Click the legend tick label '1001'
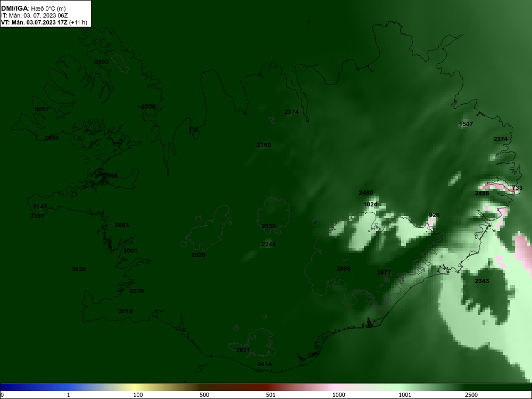Screen dimensions: 532x399 [x=405, y=395]
